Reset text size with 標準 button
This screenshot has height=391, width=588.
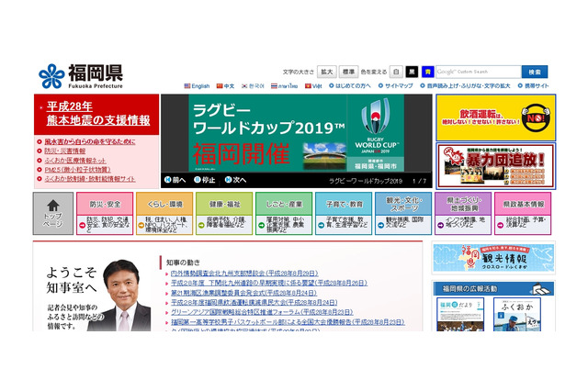point(348,72)
